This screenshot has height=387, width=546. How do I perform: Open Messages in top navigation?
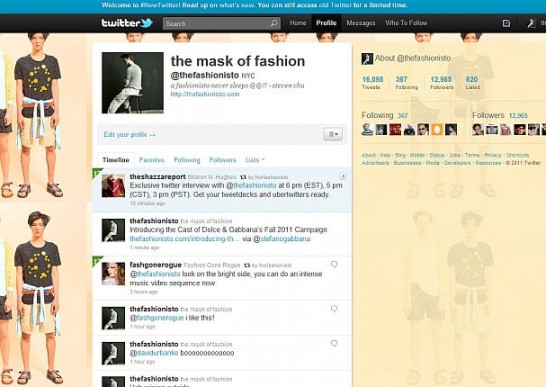pos(361,23)
